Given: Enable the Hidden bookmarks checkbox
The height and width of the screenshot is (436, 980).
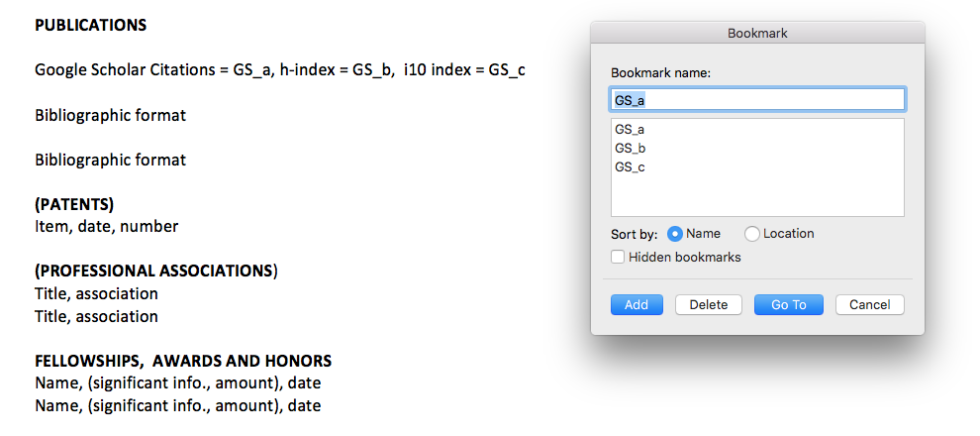Looking at the screenshot, I should [618, 257].
